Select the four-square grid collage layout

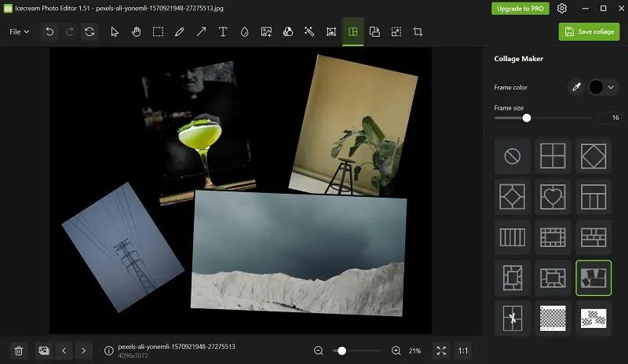[553, 156]
